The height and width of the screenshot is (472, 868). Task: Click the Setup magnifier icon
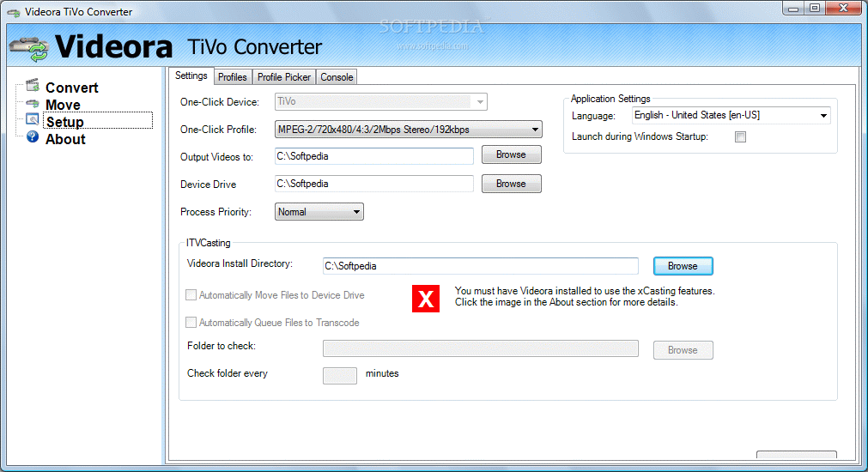pyautogui.click(x=33, y=119)
